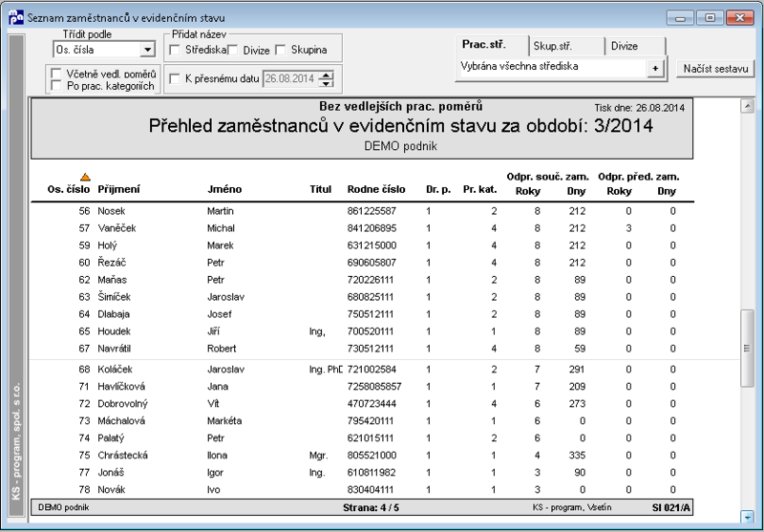This screenshot has height=532, width=764.
Task: Click surname Dobrovolný
Action: tap(123, 404)
